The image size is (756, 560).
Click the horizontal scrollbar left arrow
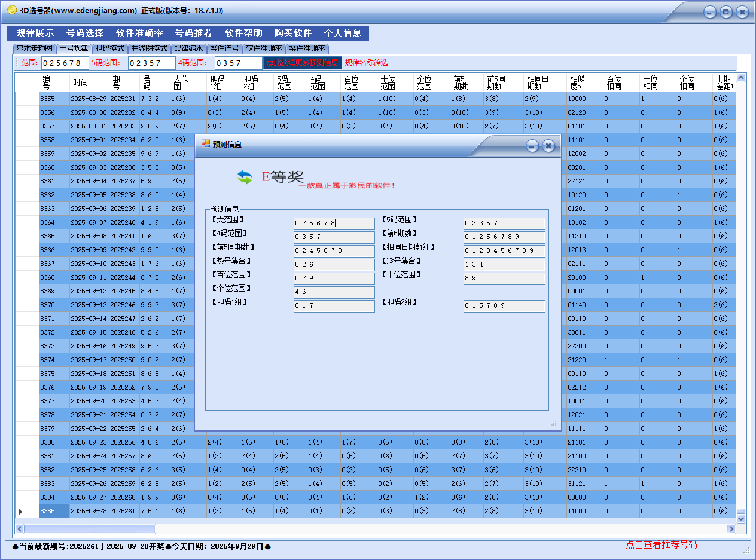tap(19, 529)
